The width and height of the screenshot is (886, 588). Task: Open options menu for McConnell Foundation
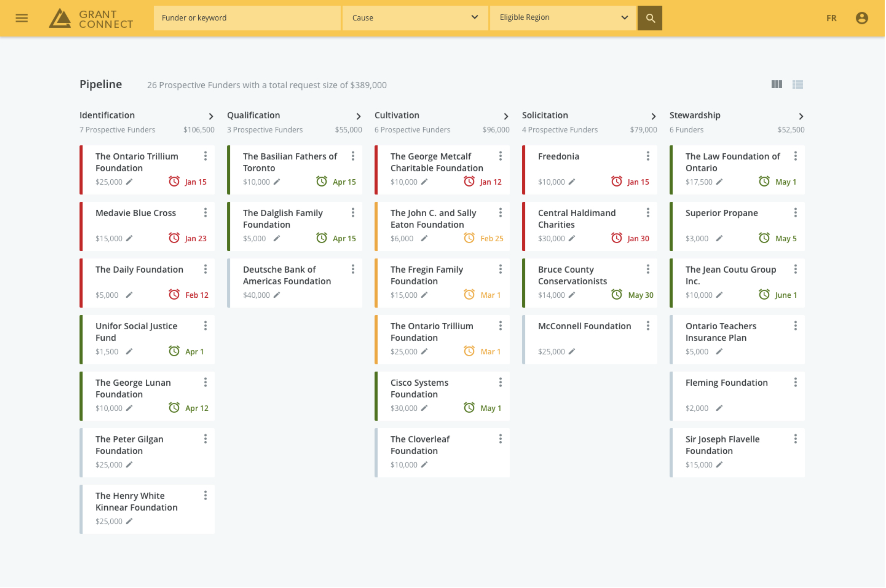point(648,326)
